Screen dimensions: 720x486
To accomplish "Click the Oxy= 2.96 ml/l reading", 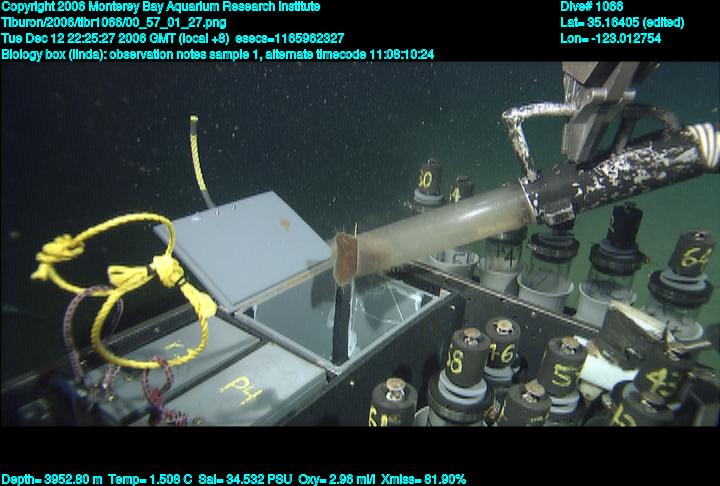I will [x=337, y=480].
